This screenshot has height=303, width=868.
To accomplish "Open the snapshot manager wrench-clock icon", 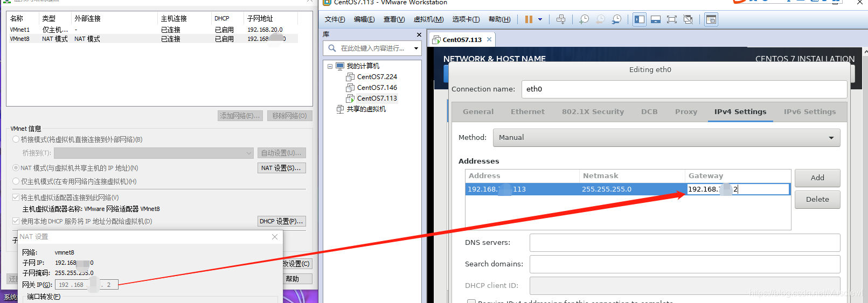I will [x=616, y=19].
